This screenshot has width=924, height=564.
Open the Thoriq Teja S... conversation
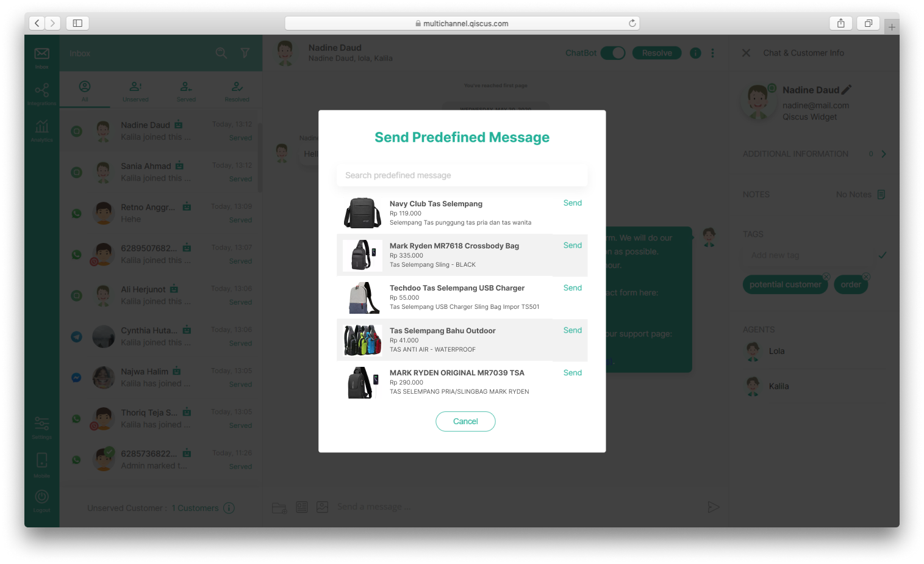[x=161, y=418]
